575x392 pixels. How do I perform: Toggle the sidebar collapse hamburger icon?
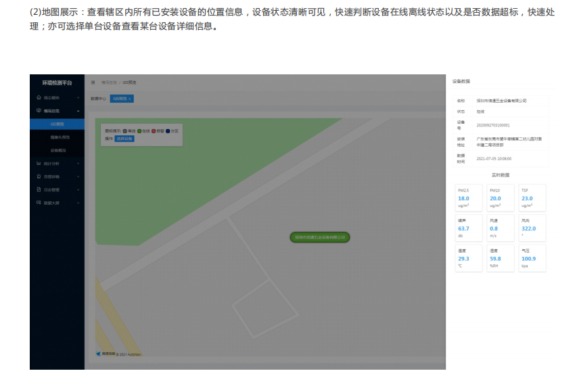point(93,82)
